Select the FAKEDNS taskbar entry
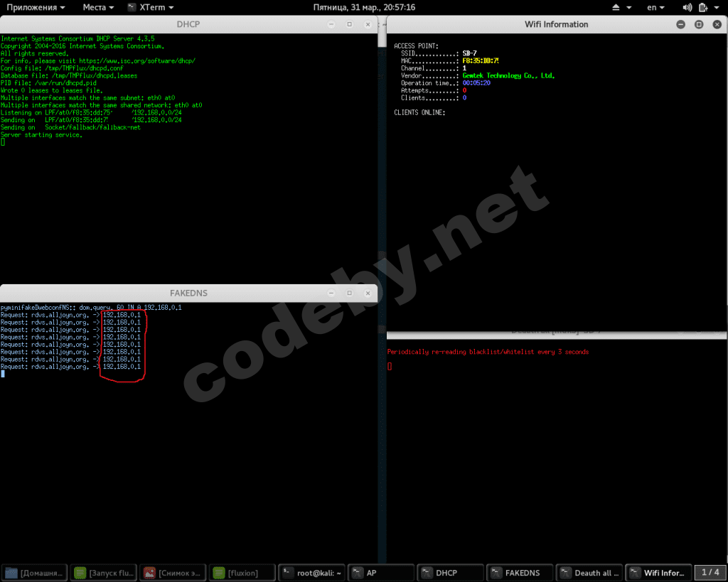The width and height of the screenshot is (728, 582). coord(520,573)
